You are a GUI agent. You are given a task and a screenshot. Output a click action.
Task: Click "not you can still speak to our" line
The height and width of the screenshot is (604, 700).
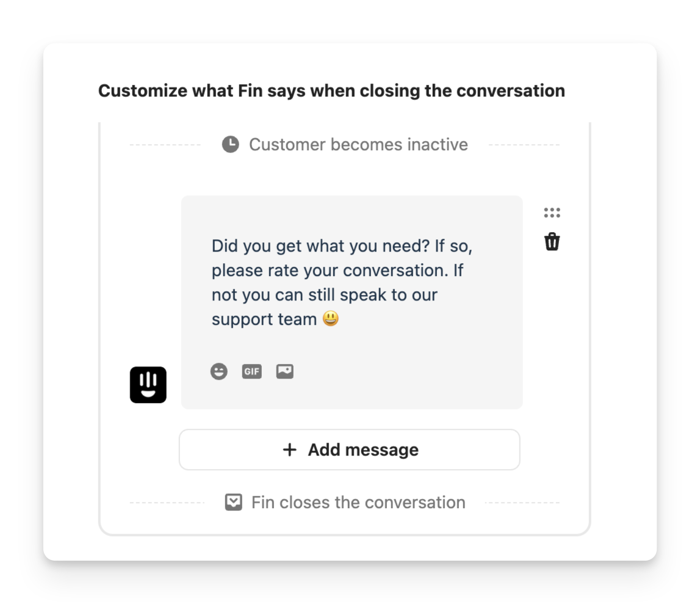click(324, 295)
